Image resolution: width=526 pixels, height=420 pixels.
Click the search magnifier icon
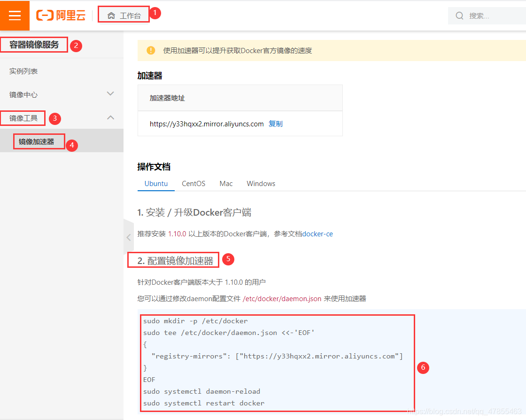(x=460, y=16)
